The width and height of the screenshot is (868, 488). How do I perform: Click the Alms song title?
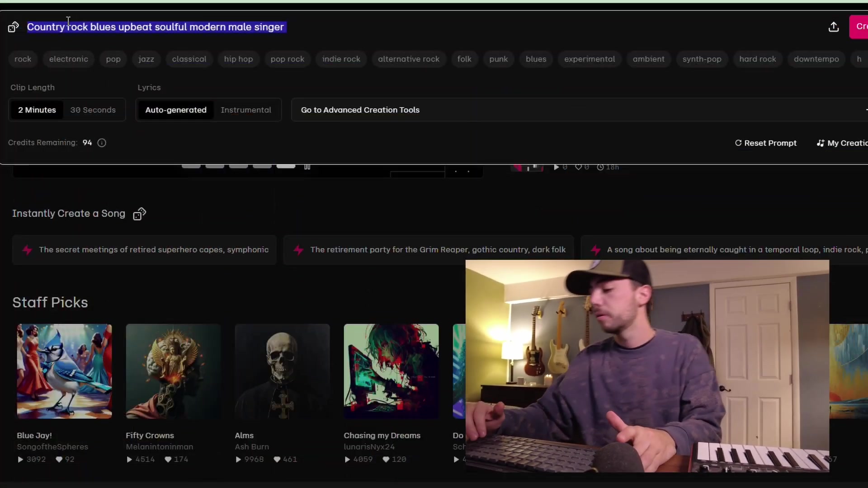pyautogui.click(x=244, y=436)
